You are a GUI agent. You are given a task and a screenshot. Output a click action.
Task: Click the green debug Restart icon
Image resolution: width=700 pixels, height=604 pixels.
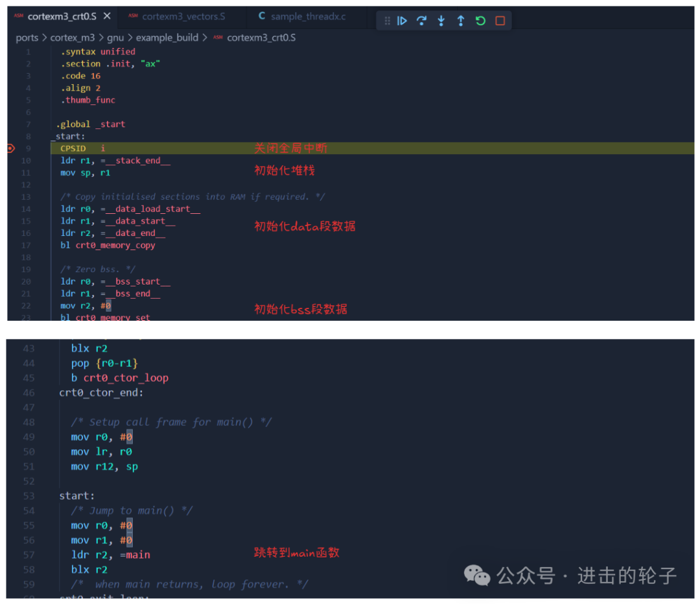(480, 21)
